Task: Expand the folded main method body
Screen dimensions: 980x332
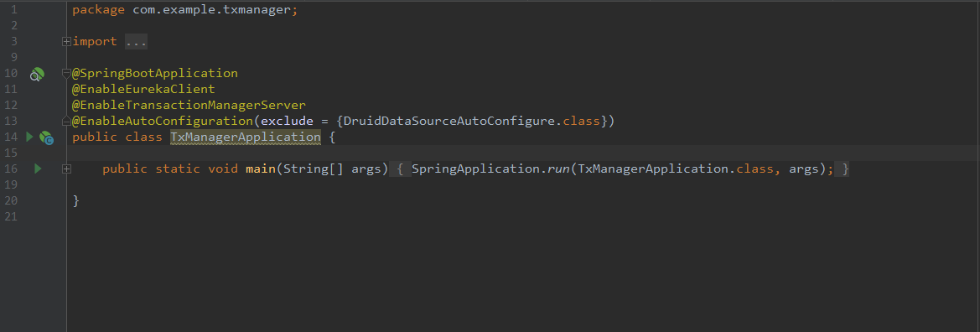Action: pyautogui.click(x=67, y=169)
